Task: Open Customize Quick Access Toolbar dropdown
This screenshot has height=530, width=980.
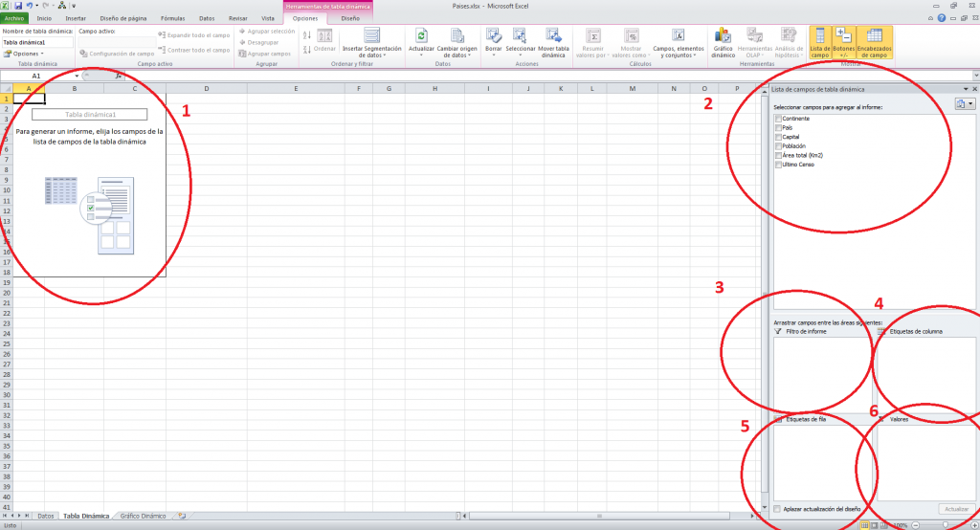Action: tap(73, 6)
